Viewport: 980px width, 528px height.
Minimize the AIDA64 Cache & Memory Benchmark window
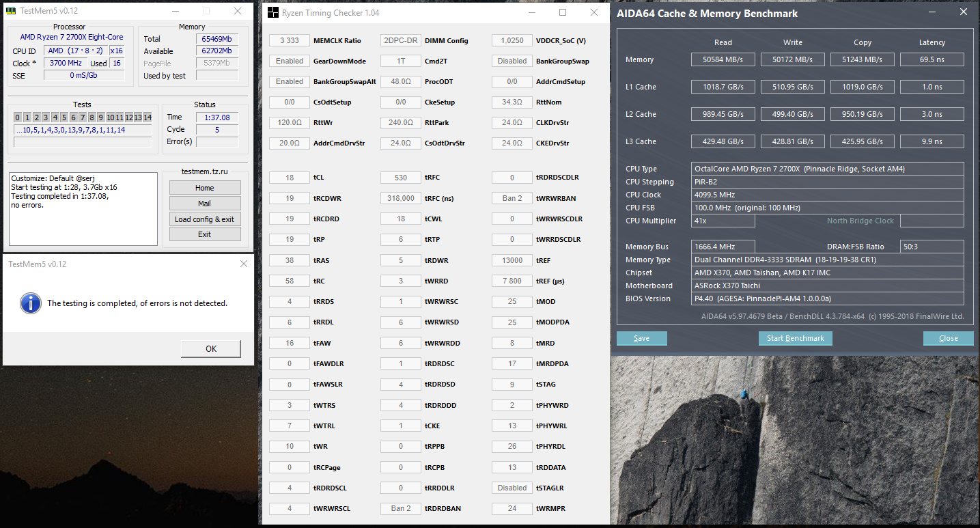point(932,12)
